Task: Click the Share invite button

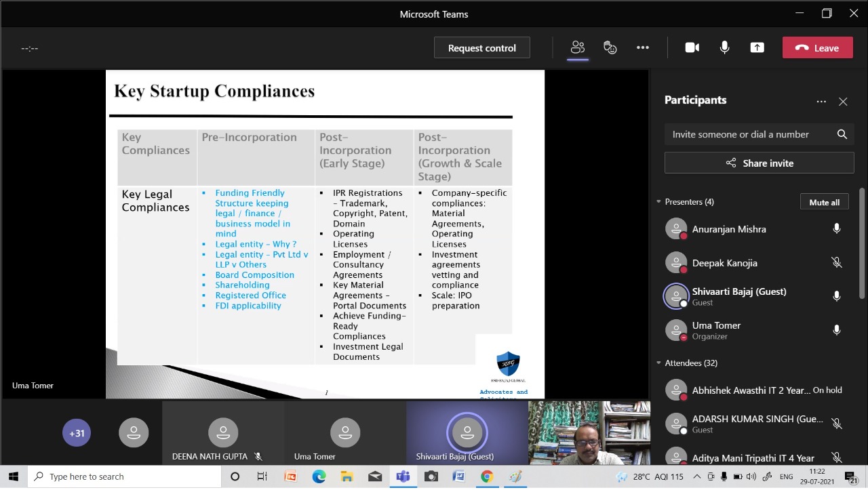Action: 759,163
